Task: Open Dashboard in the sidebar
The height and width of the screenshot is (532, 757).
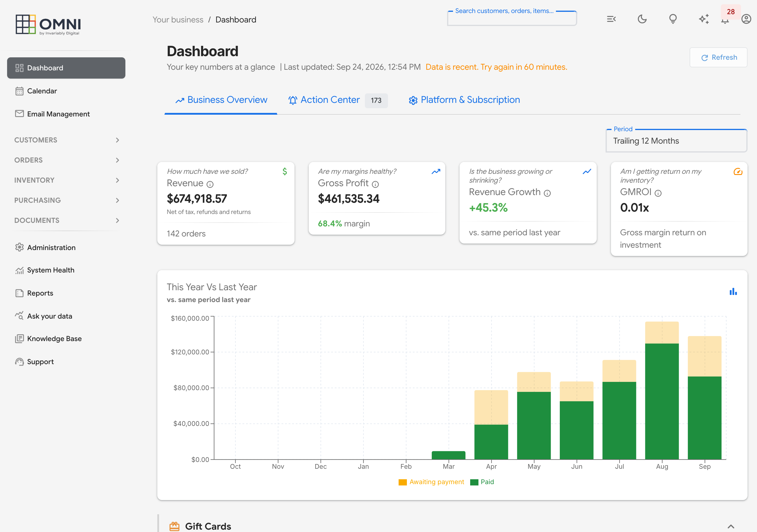Action: point(66,68)
